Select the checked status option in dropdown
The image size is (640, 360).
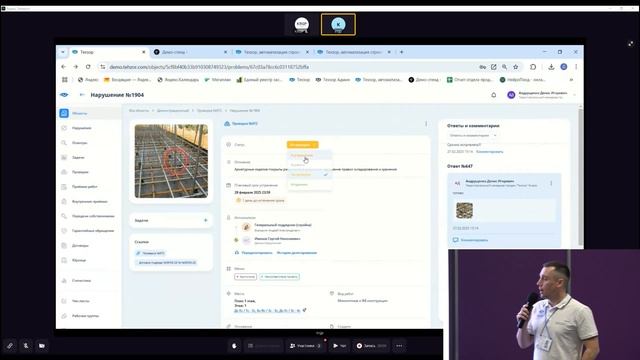coord(309,174)
